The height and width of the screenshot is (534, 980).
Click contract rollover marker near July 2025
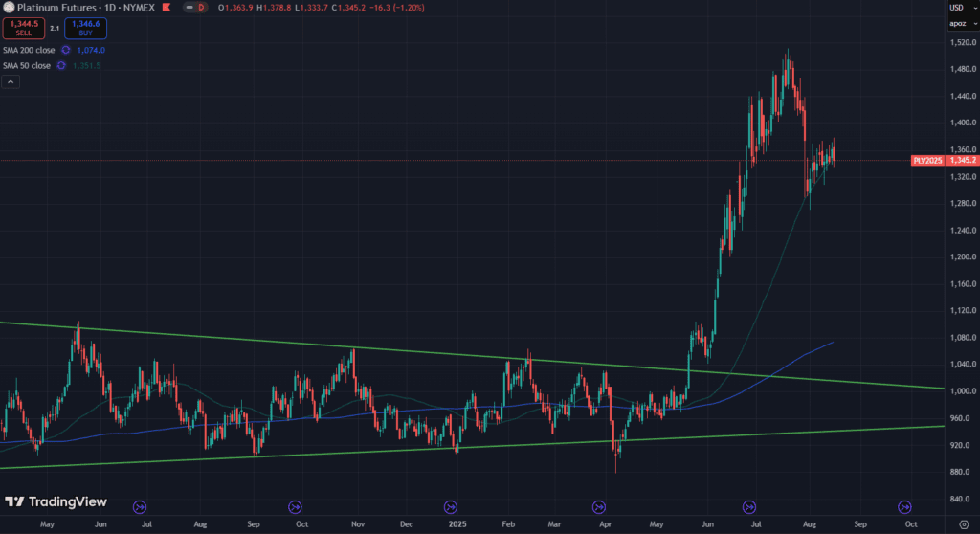coord(749,506)
